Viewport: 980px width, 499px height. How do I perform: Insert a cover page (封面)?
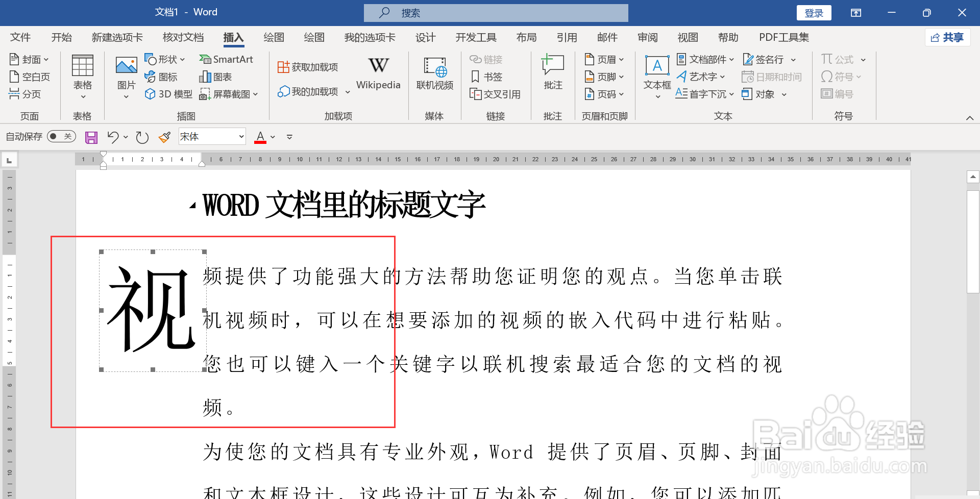[29, 60]
